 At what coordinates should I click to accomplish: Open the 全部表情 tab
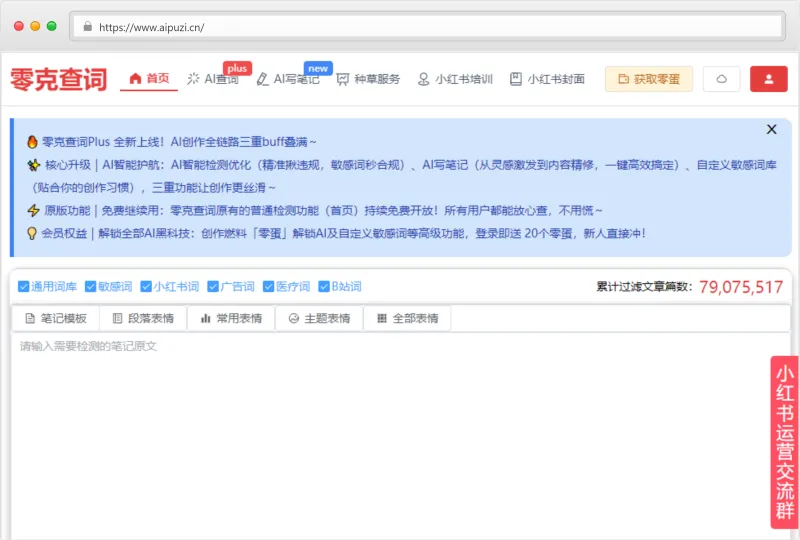coord(407,318)
